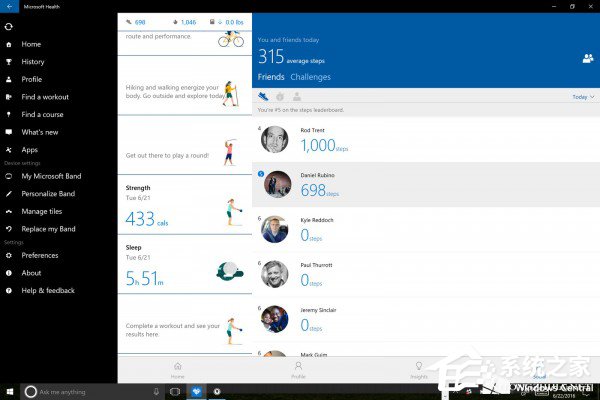The height and width of the screenshot is (400, 600).
Task: Switch to the Challenges tab
Action: coord(310,77)
